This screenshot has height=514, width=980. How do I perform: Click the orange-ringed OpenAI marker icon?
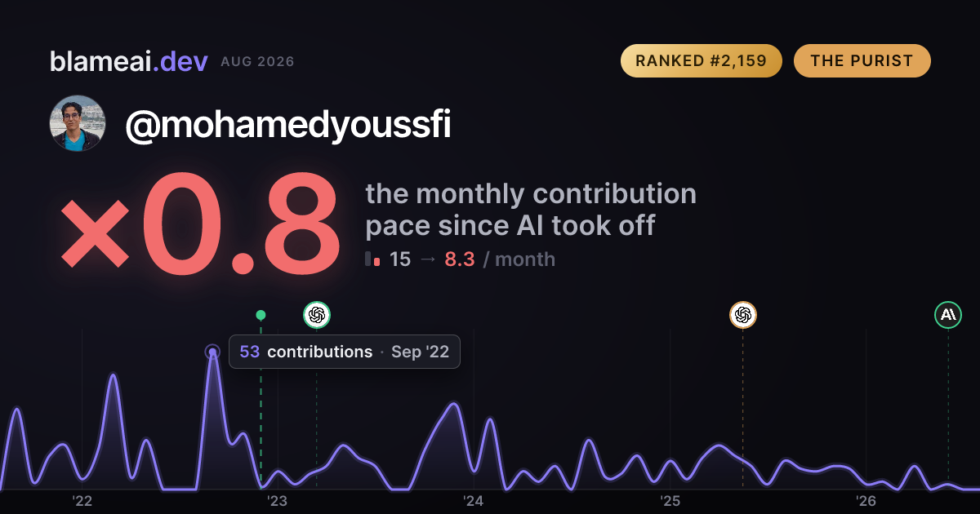click(x=742, y=315)
